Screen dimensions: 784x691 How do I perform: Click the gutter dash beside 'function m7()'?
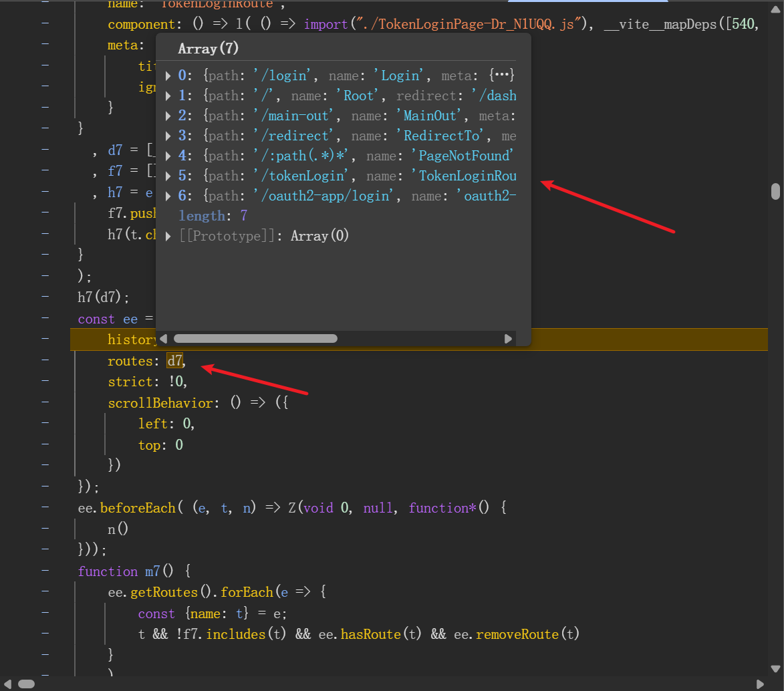tap(45, 571)
